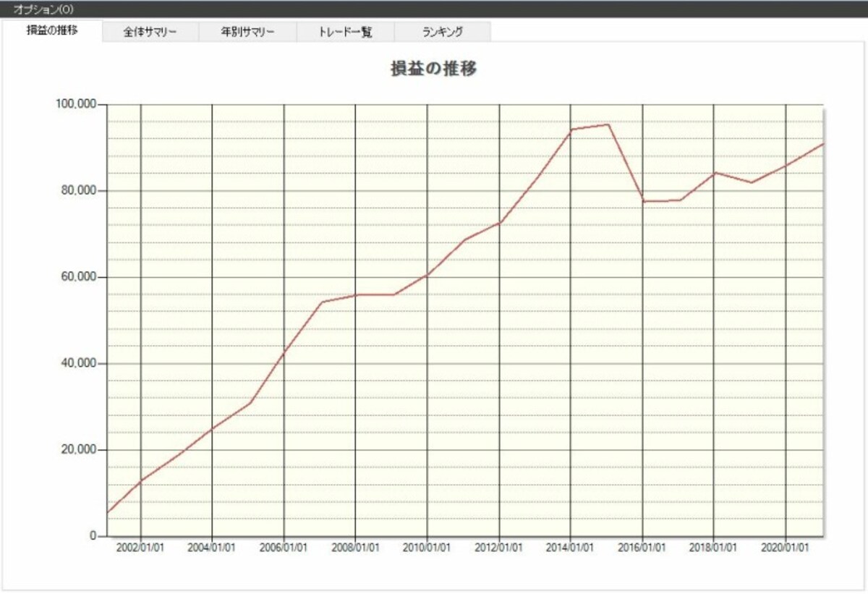
Task: Open the オプション(O) menu
Action: (43, 9)
